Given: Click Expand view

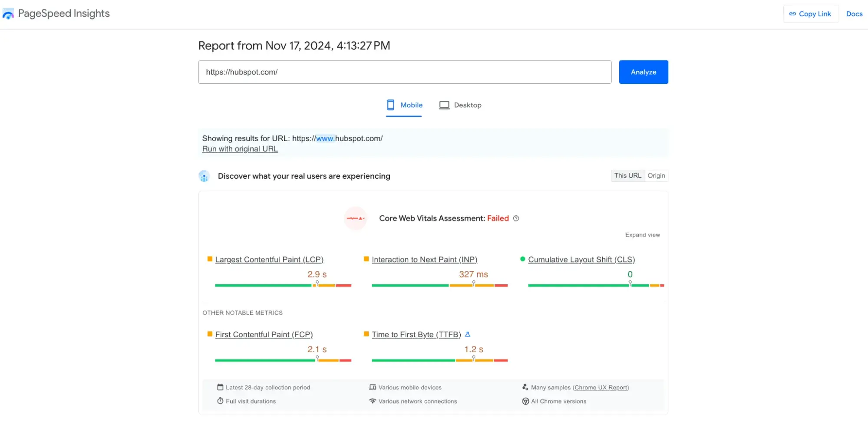Looking at the screenshot, I should [642, 235].
